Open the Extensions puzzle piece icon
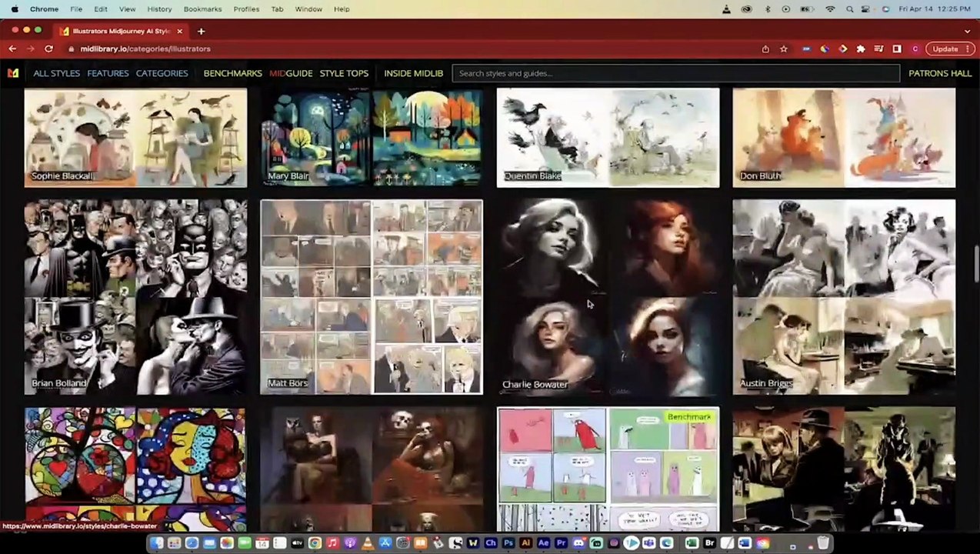This screenshot has width=980, height=554. point(861,48)
